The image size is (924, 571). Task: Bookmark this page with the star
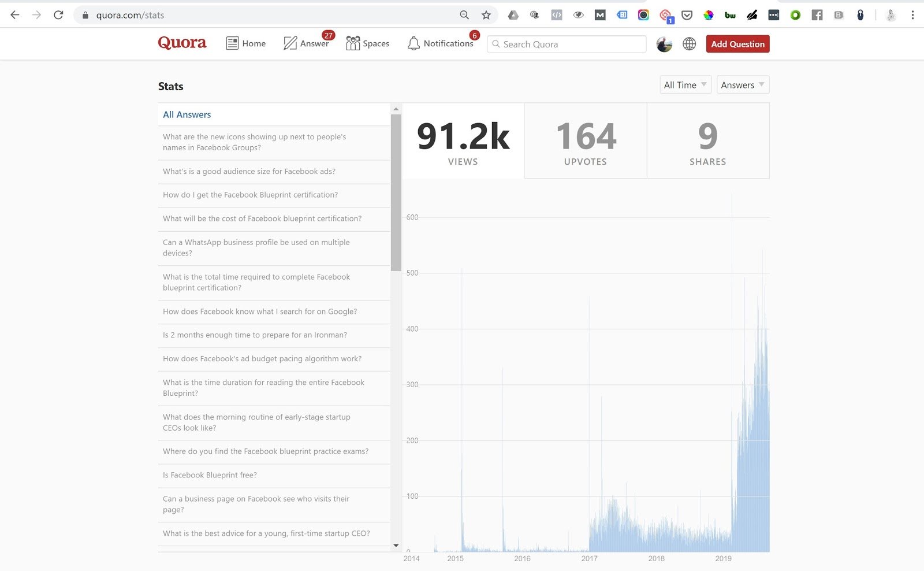click(x=486, y=15)
